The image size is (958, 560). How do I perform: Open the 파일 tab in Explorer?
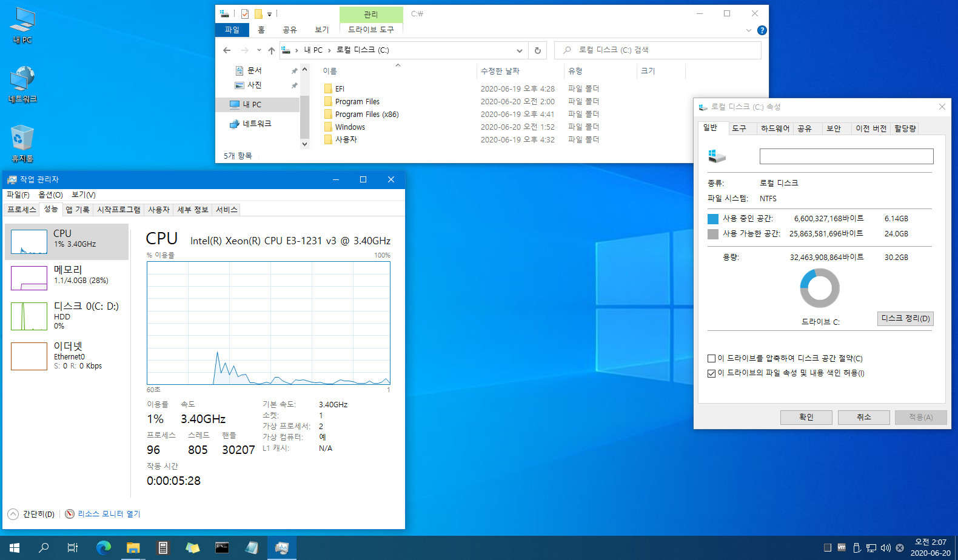click(232, 30)
